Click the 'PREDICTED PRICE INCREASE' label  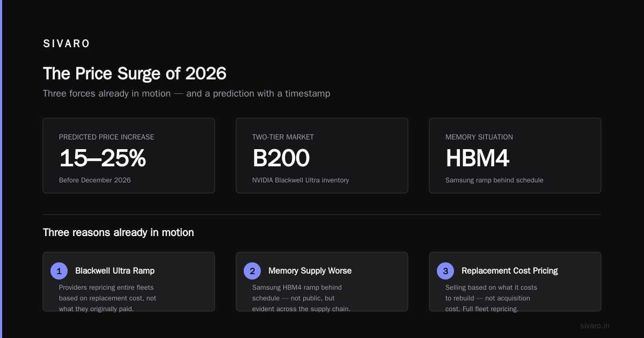[x=106, y=137]
